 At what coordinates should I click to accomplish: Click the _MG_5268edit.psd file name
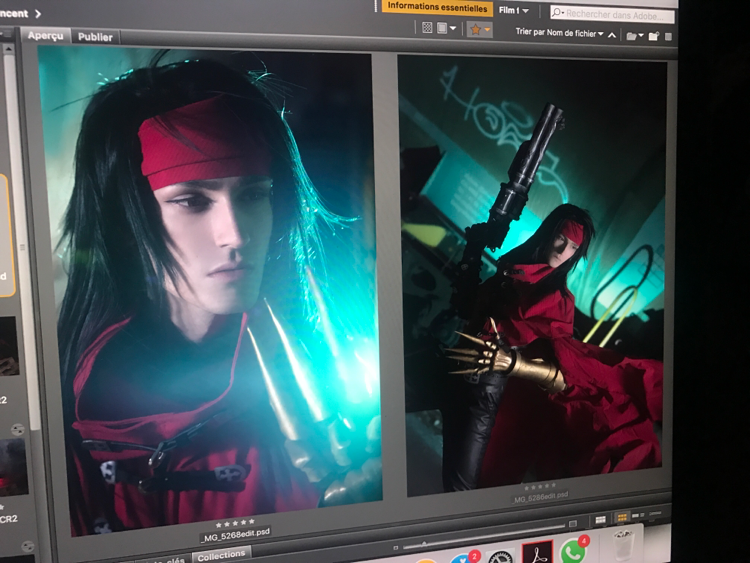point(235,533)
